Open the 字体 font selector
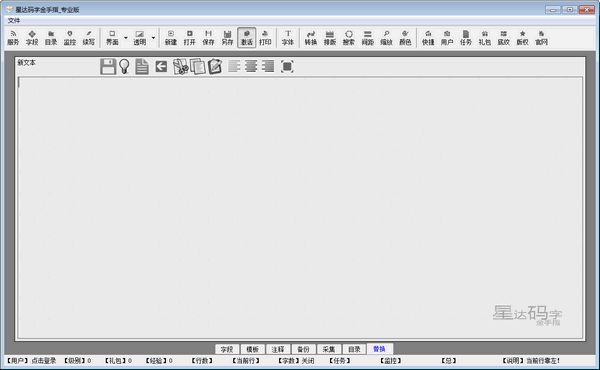600x370 pixels. (x=288, y=37)
